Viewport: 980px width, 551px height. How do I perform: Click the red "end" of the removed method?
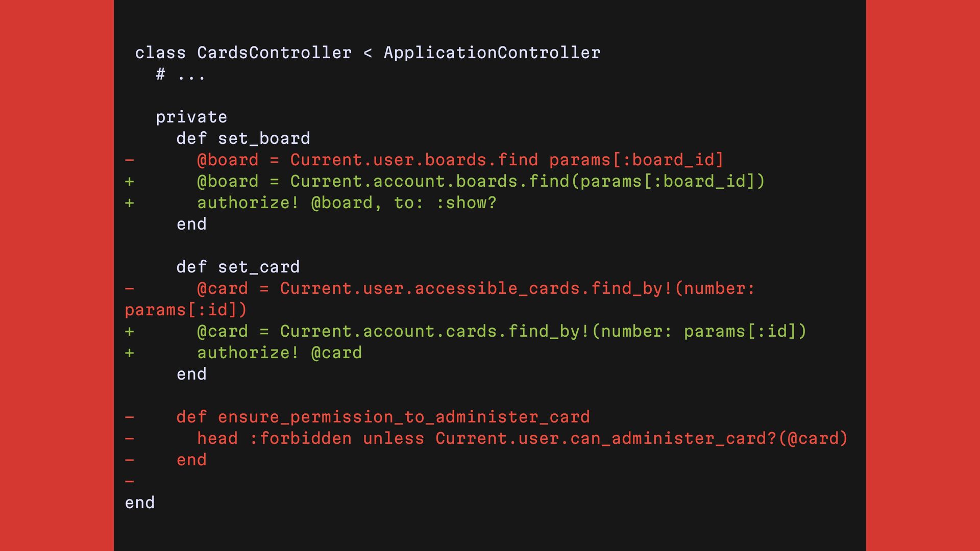tap(191, 460)
